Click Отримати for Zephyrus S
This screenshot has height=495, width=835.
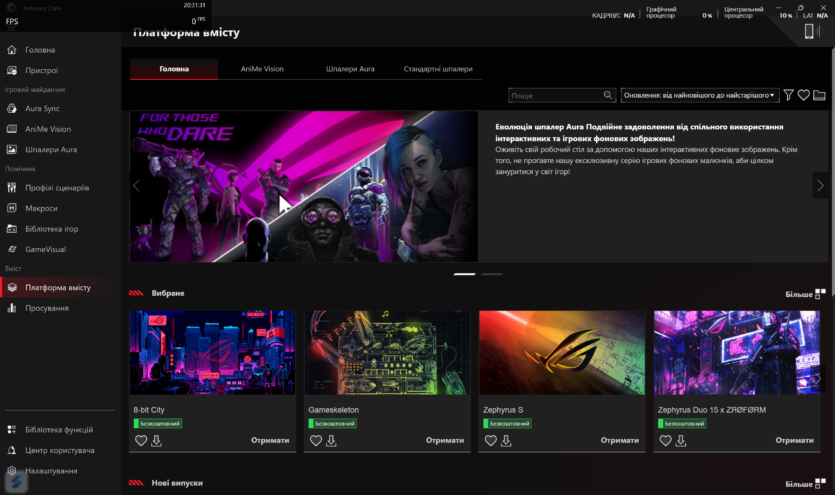619,440
